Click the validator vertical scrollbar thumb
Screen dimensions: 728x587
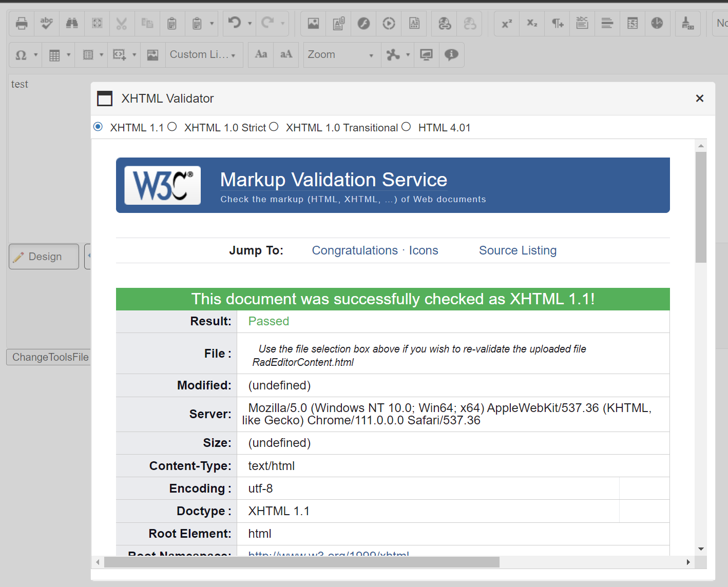(701, 207)
